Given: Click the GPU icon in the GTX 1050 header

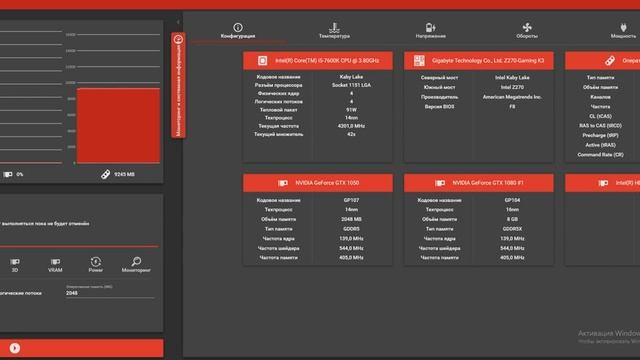Looking at the screenshot, I should [282, 183].
